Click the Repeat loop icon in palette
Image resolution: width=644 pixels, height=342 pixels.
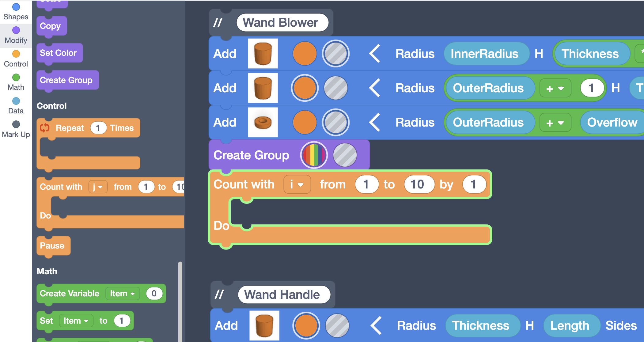pyautogui.click(x=45, y=128)
